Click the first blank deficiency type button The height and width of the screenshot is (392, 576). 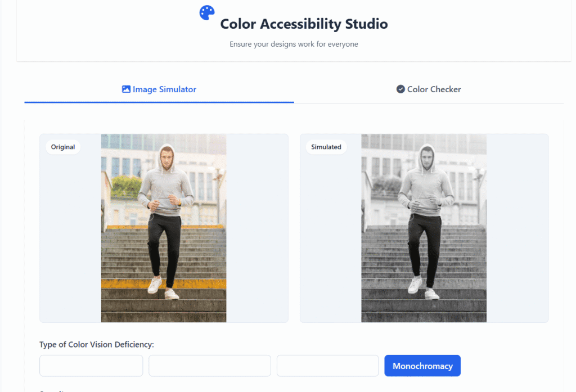[91, 366]
